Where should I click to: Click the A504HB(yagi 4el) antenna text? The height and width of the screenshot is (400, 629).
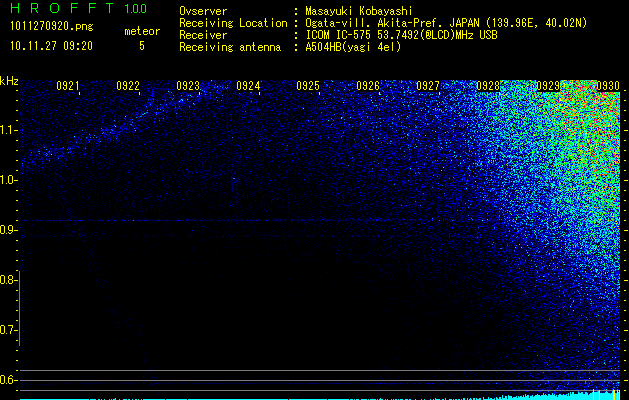point(353,47)
